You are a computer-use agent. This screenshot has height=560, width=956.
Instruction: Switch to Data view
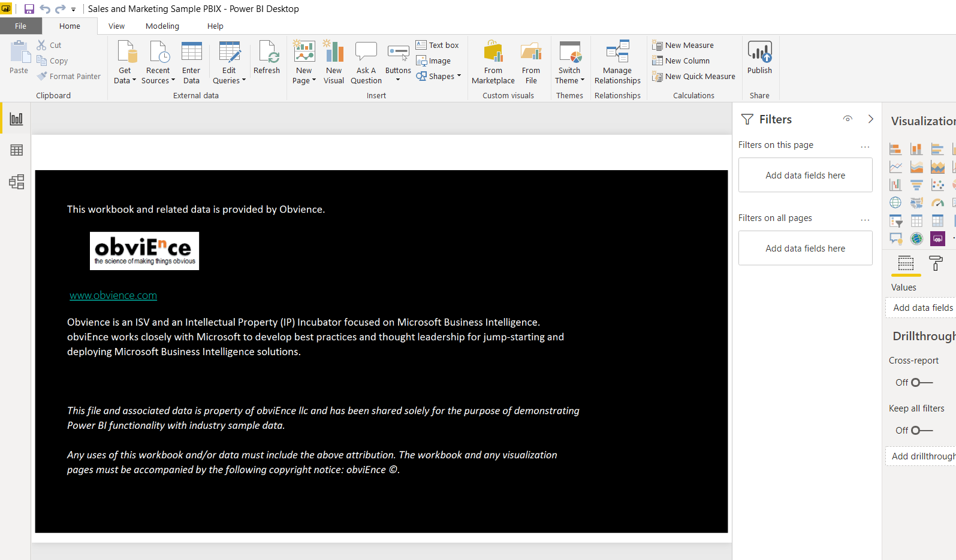coord(16,150)
